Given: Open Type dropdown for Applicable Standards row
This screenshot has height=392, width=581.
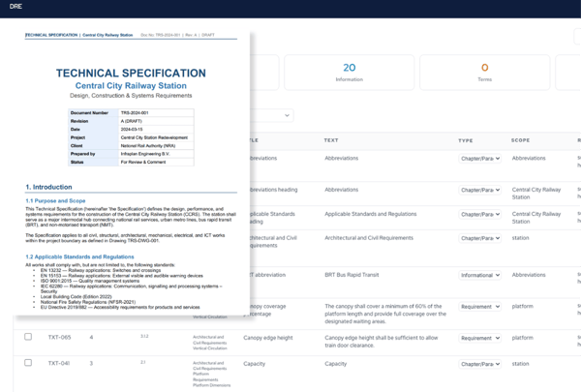Looking at the screenshot, I should click(x=479, y=214).
